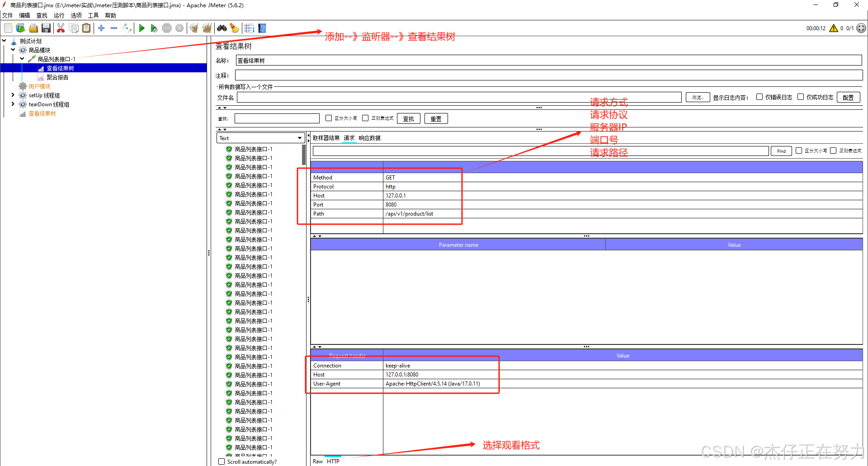
Task: Click the Paste clipboard icon
Action: click(x=86, y=28)
